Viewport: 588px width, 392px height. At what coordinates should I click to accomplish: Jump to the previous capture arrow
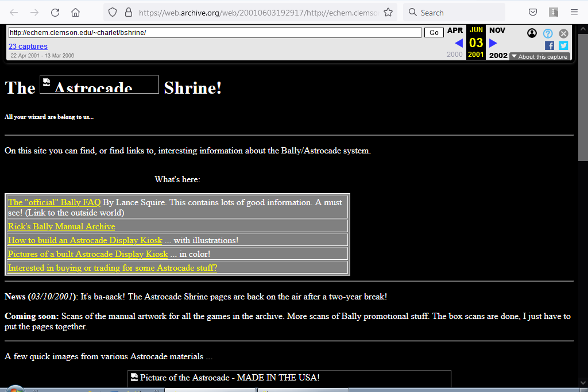point(459,43)
